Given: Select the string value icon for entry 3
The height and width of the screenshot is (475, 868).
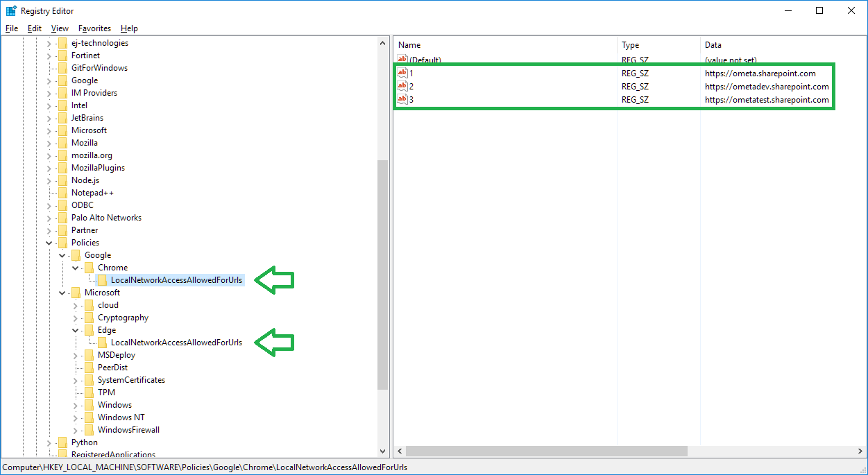Looking at the screenshot, I should [402, 99].
